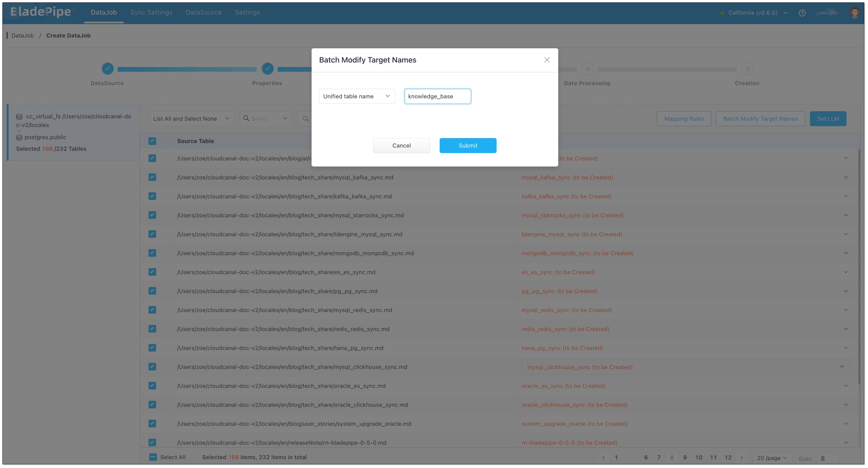Viewport: 868px width, 468px height.
Task: Click the BladePipe logo
Action: [x=41, y=12]
